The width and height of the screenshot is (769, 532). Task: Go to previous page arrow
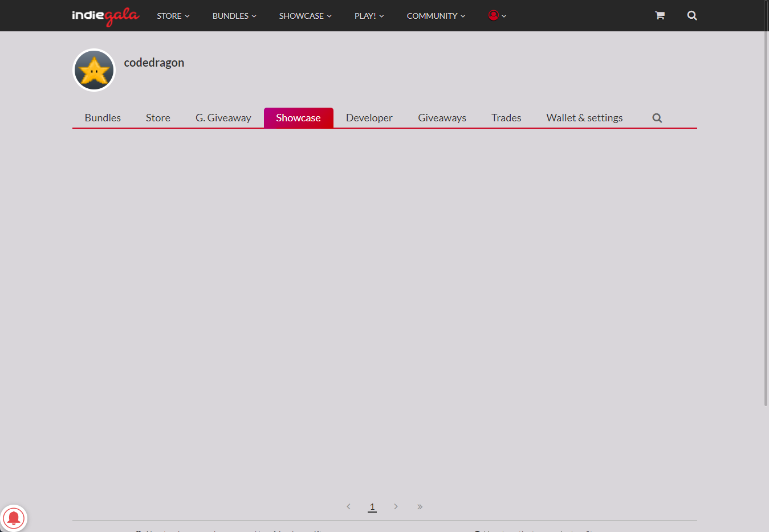(x=348, y=506)
